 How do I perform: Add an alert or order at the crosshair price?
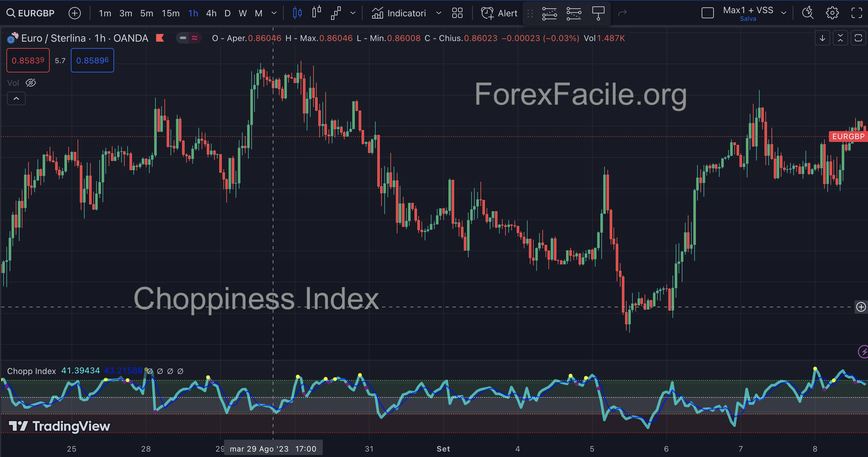pos(861,307)
